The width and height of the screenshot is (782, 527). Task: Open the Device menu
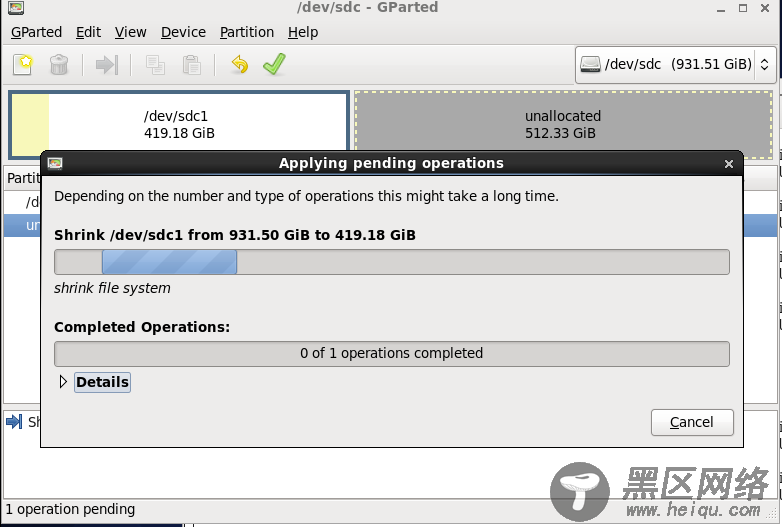pos(183,32)
